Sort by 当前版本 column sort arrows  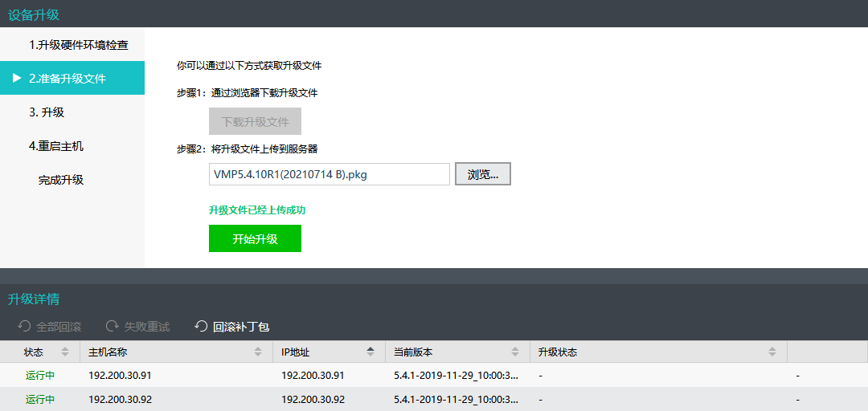point(515,352)
